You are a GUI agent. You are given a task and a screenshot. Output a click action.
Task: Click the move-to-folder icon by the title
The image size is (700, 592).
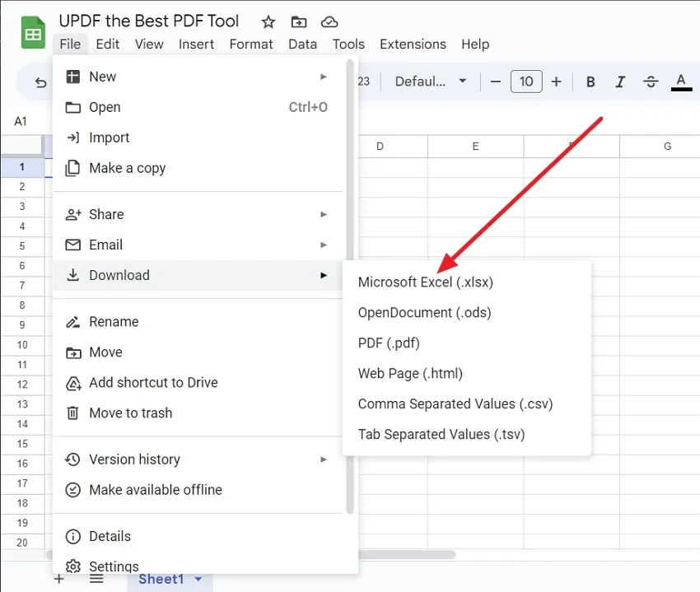coord(299,21)
